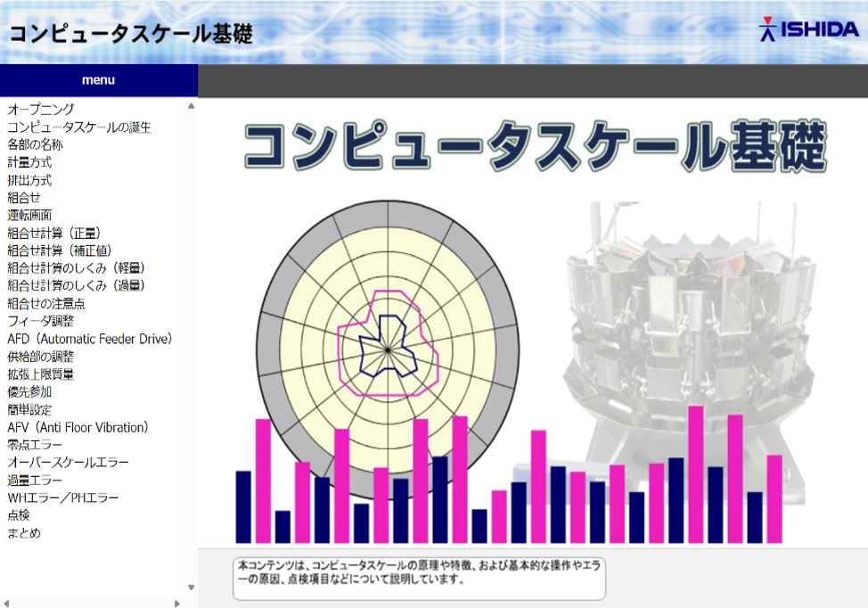Image resolution: width=868 pixels, height=608 pixels.
Task: Select the blue 'menu' header bar
Action: tap(98, 80)
